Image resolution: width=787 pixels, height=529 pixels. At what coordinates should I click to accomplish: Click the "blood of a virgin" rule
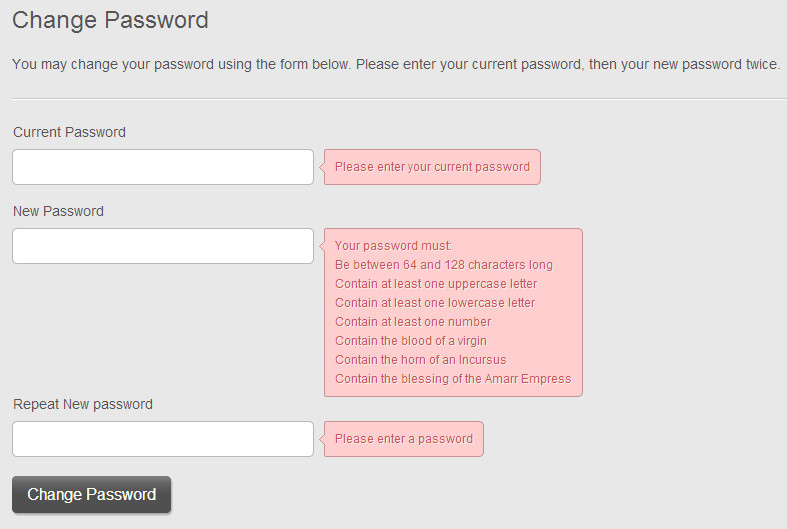(x=410, y=341)
